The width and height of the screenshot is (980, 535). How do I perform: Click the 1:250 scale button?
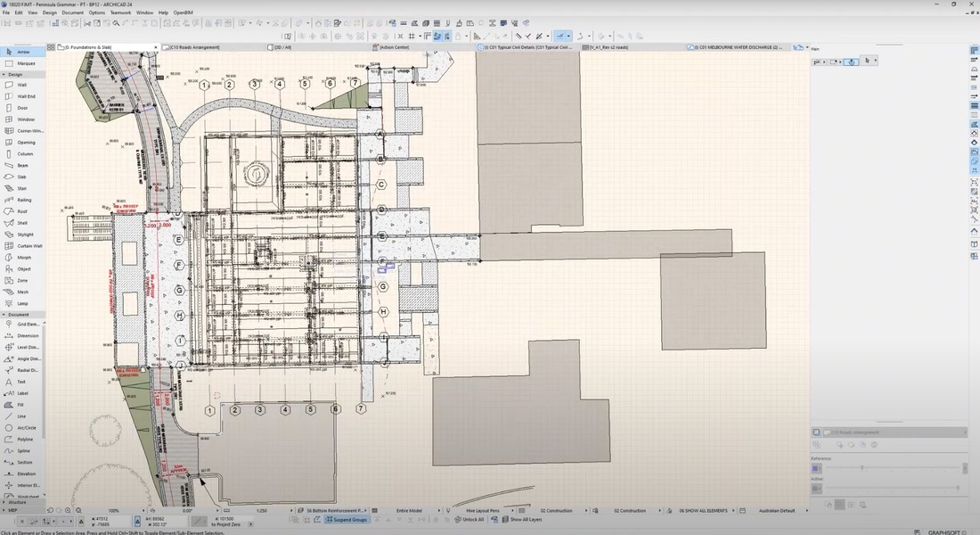(x=263, y=511)
